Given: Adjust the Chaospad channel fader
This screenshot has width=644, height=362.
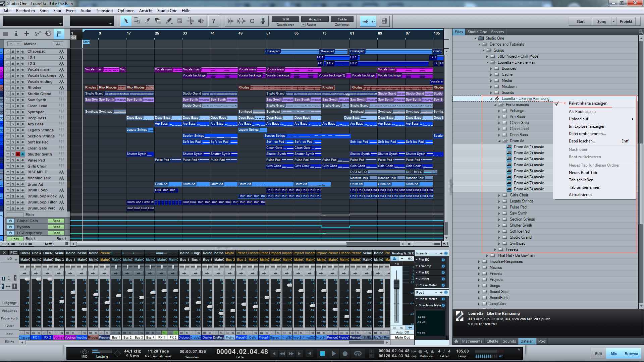Looking at the screenshot, I should [27, 279].
